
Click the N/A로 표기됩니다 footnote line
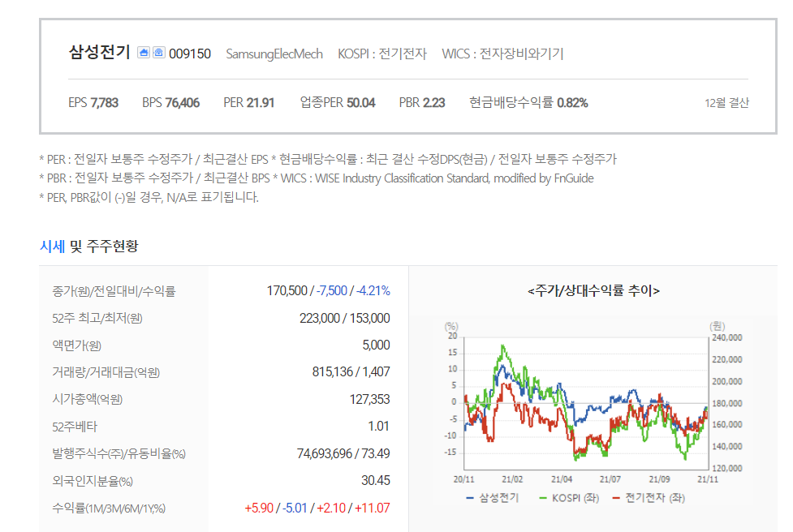coord(149,198)
